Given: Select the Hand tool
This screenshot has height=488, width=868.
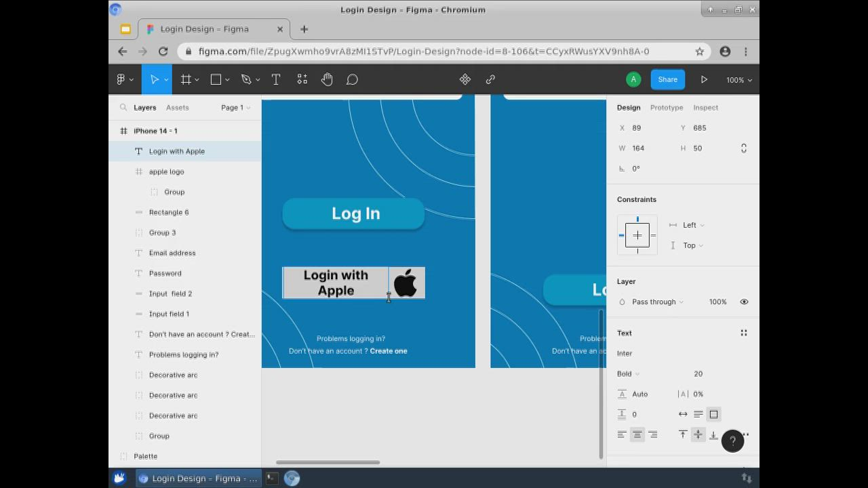Looking at the screenshot, I should point(327,79).
